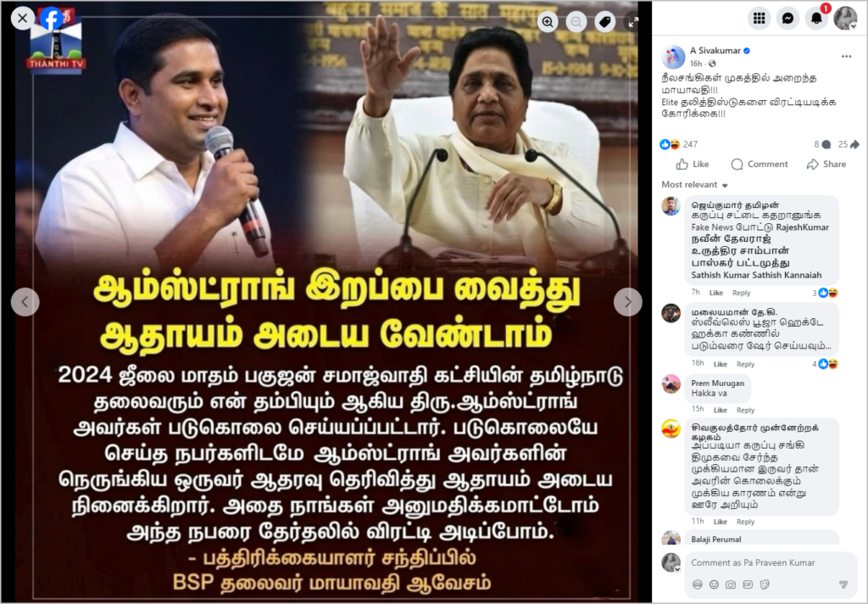
Task: Open A Sivakumar's profile
Action: 715,50
